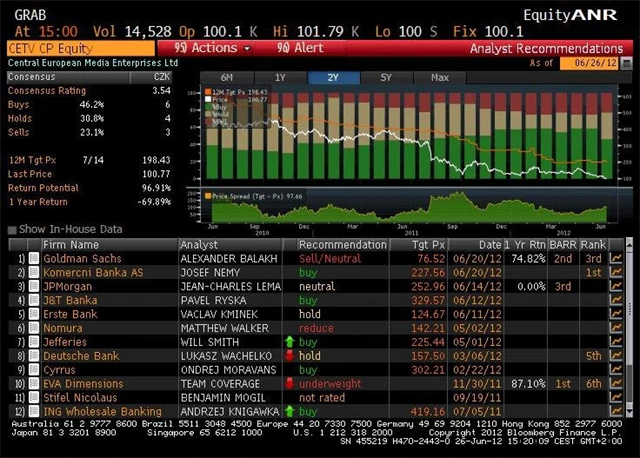Switch the chart to the 5Y tab
This screenshot has height=458, width=640.
pyautogui.click(x=387, y=77)
